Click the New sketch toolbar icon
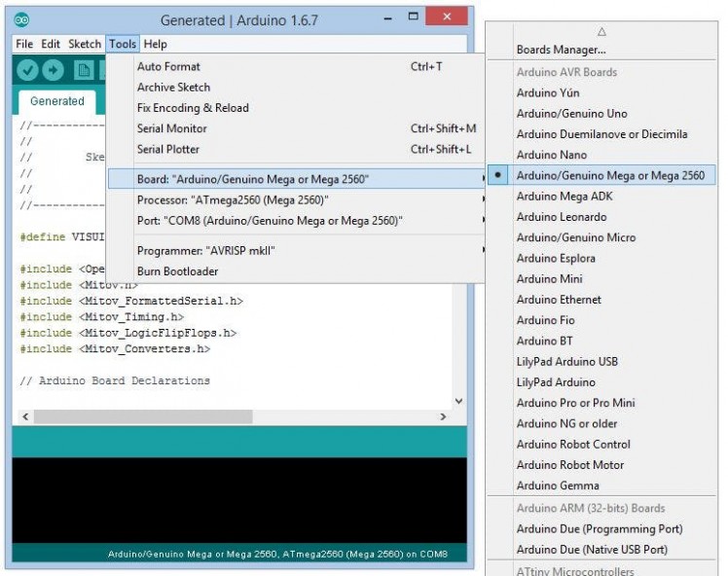 pyautogui.click(x=84, y=71)
